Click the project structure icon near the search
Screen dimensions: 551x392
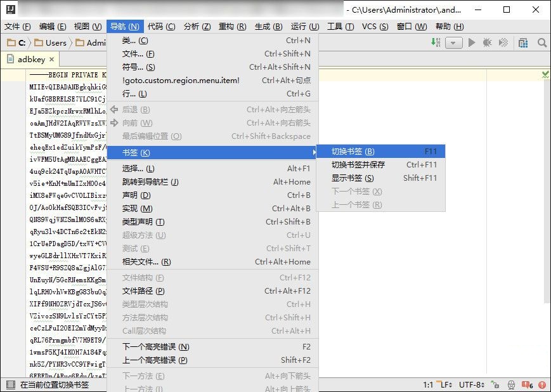coord(523,42)
